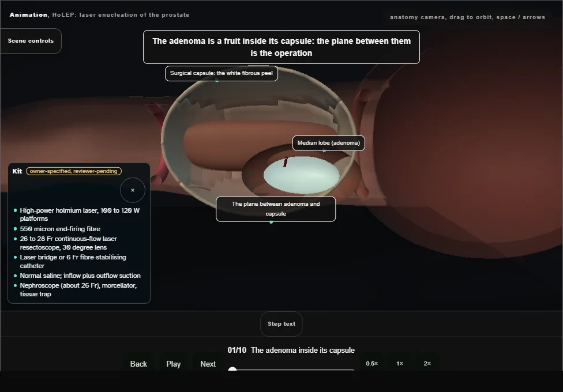Viewport: 563px width, 392px height.
Task: Click 'Laser bridge or 6 Fr' kit item
Action: coord(73,261)
